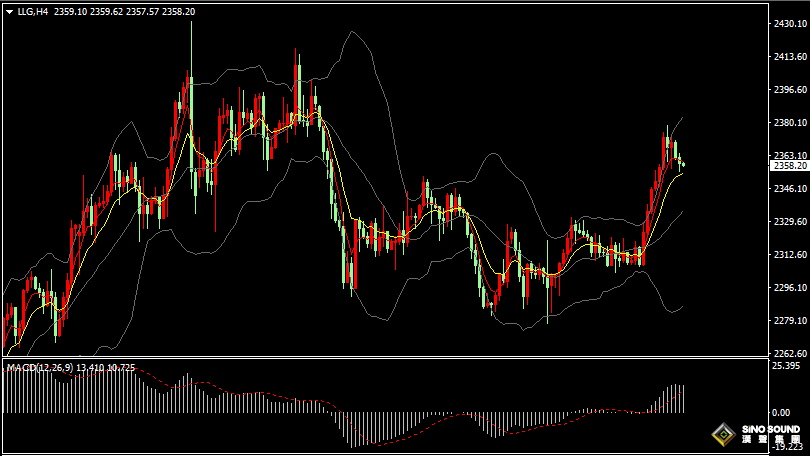Image resolution: width=810 pixels, height=456 pixels.
Task: Click the OHLC price values in the header
Action: coord(124,12)
